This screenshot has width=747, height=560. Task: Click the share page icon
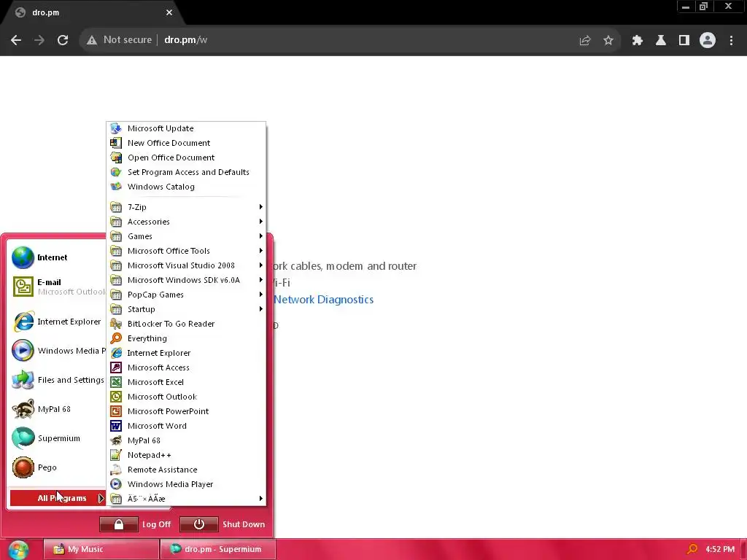coord(585,41)
